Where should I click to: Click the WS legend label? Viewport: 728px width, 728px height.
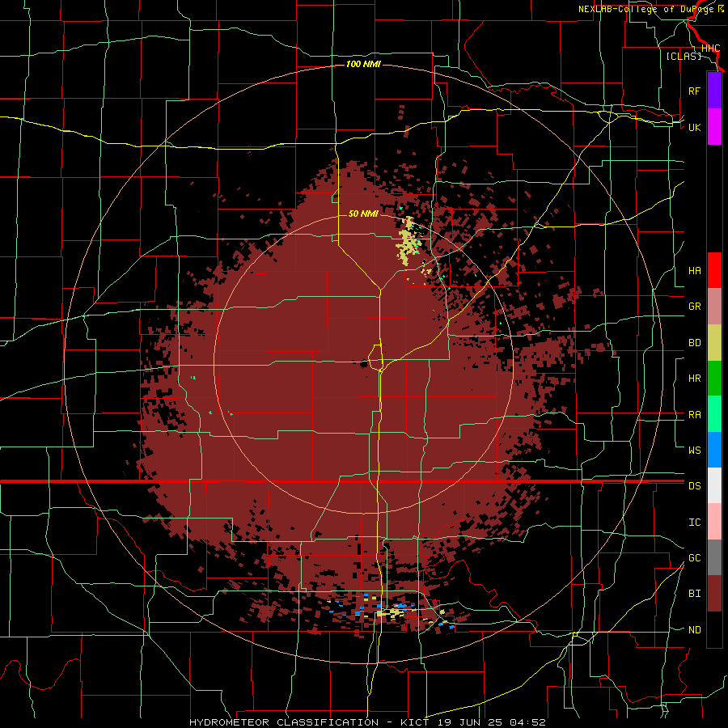coord(694,450)
